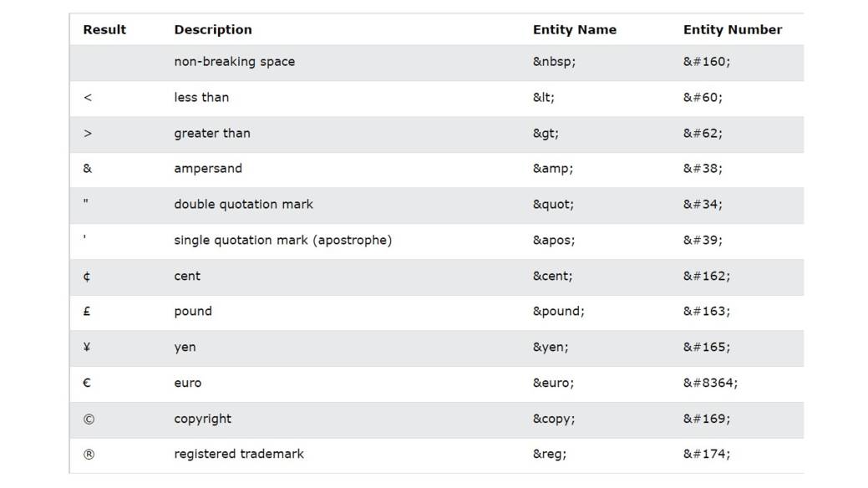Click the &quot; entity name cell
This screenshot has height=488, width=868.
tap(555, 205)
